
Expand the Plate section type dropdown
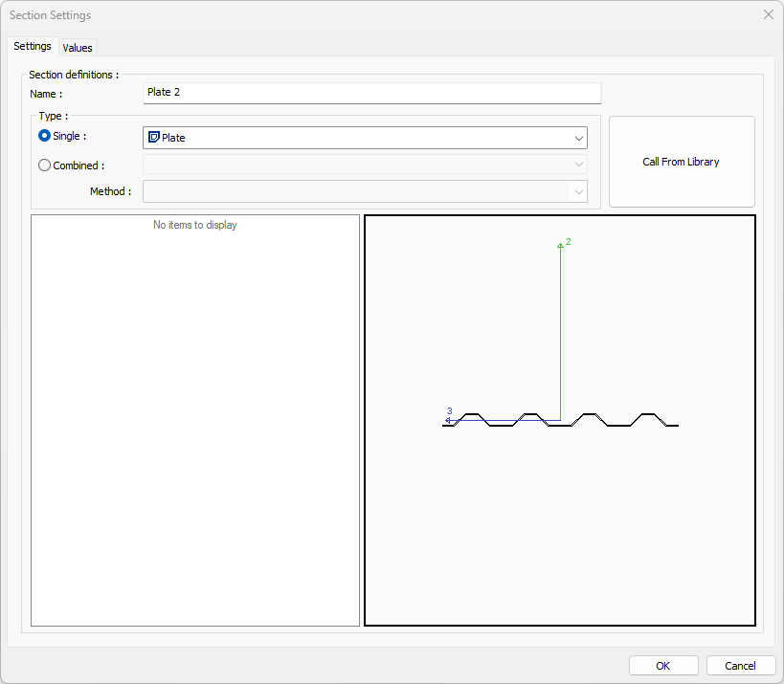[x=578, y=138]
